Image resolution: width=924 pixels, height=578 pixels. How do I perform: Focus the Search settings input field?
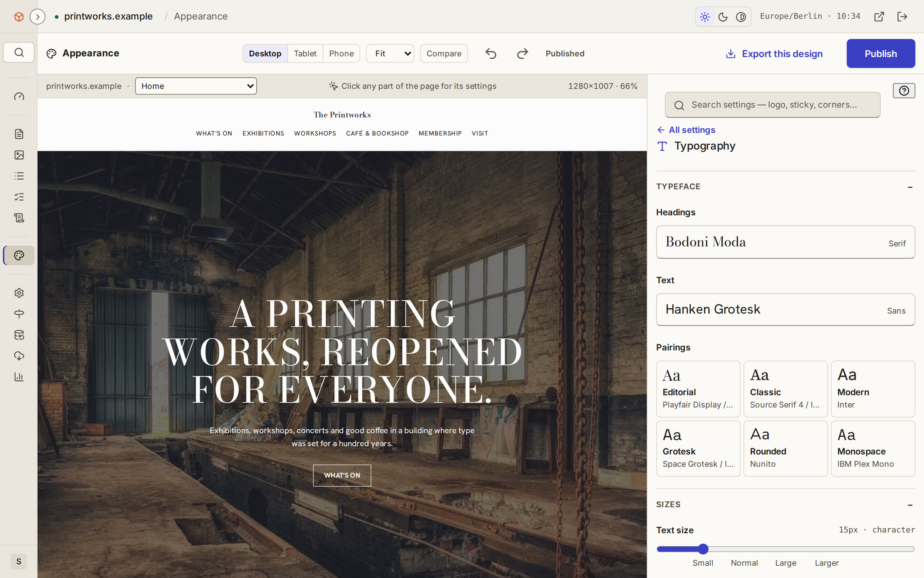point(772,105)
